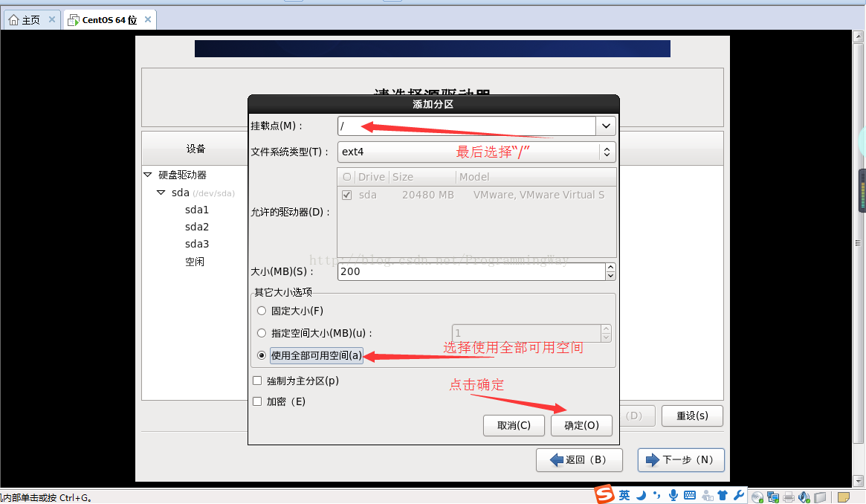This screenshot has width=866, height=504.
Task: Tick the 加密 (E) checkbox
Action: (257, 401)
